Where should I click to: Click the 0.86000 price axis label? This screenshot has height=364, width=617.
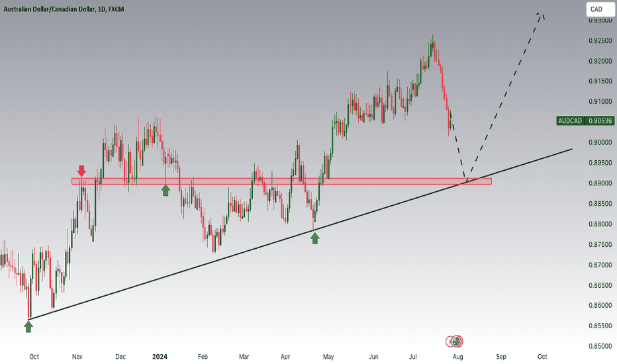tap(600, 305)
